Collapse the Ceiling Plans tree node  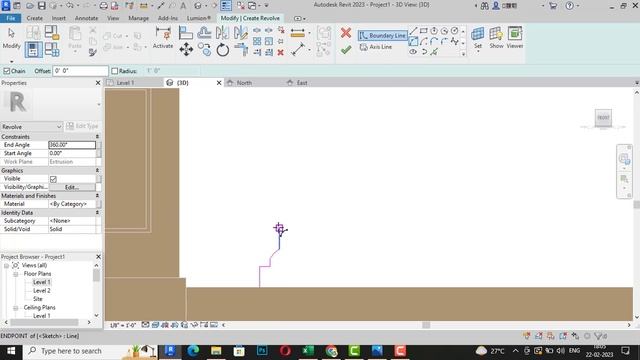[16, 308]
